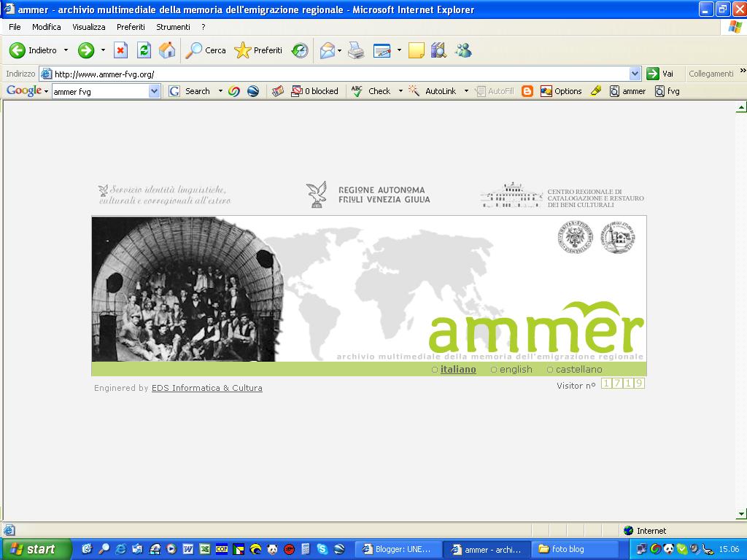This screenshot has height=560, width=747.
Task: Click the Google Search button icon
Action: tap(190, 91)
